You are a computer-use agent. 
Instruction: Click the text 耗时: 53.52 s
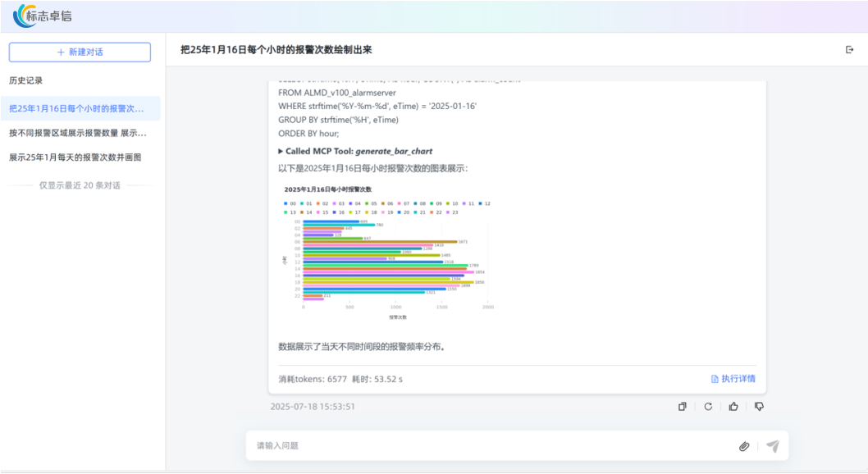click(377, 379)
